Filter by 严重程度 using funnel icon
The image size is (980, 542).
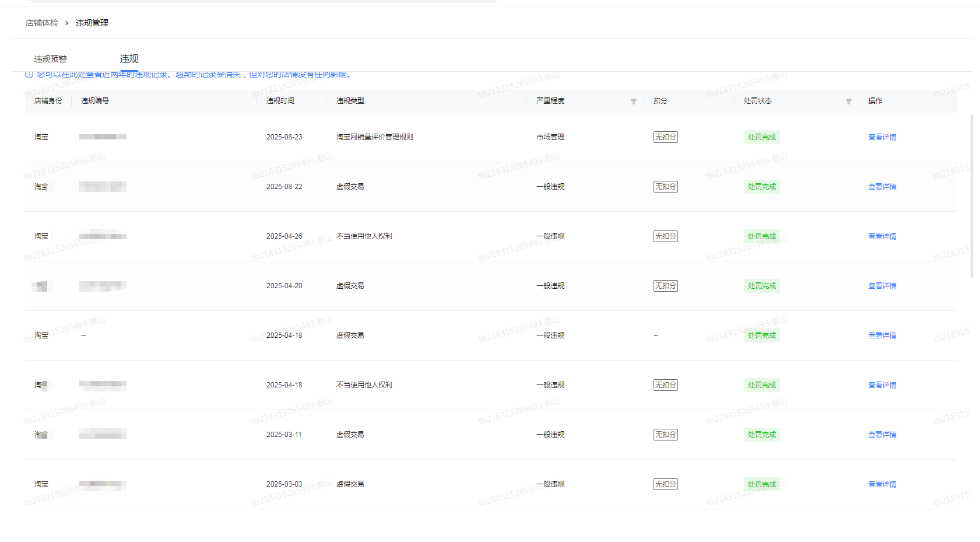[x=633, y=102]
